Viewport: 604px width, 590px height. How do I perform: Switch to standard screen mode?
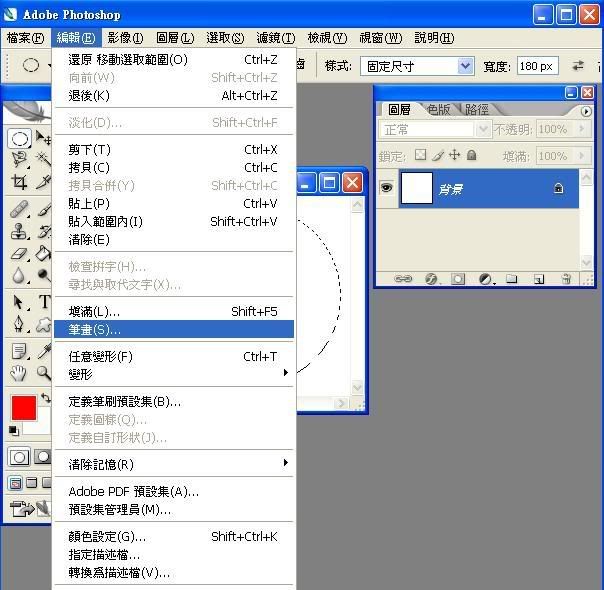point(15,483)
